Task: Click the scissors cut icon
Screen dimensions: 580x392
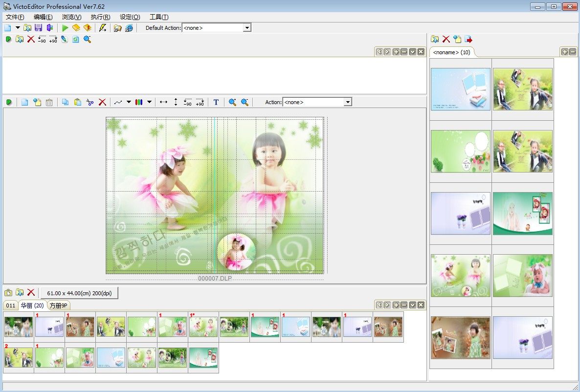Action: [x=90, y=102]
